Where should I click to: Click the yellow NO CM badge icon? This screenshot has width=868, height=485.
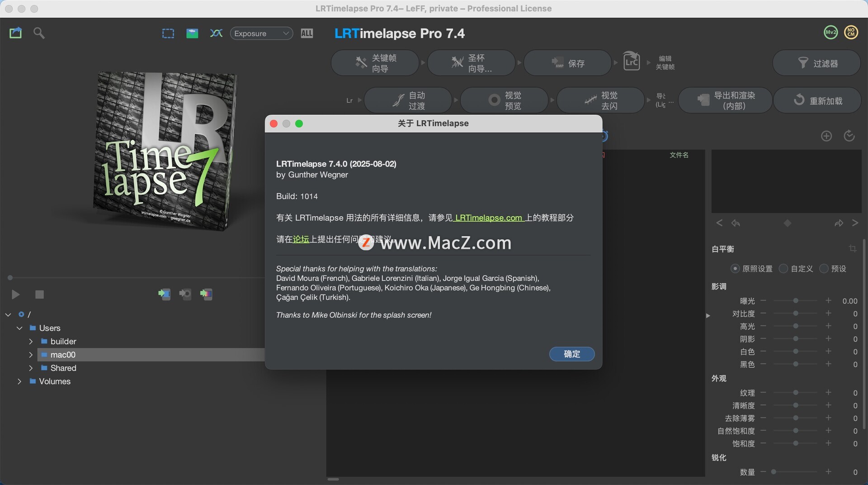click(x=851, y=32)
